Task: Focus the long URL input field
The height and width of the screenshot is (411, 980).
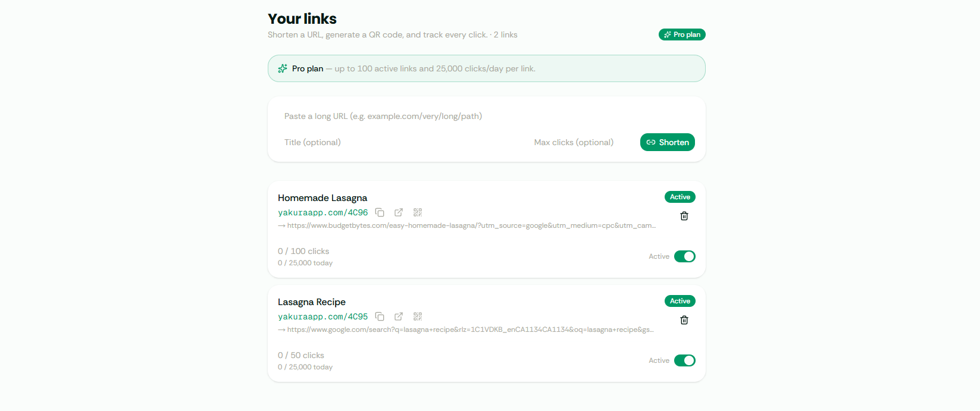Action: pyautogui.click(x=487, y=116)
